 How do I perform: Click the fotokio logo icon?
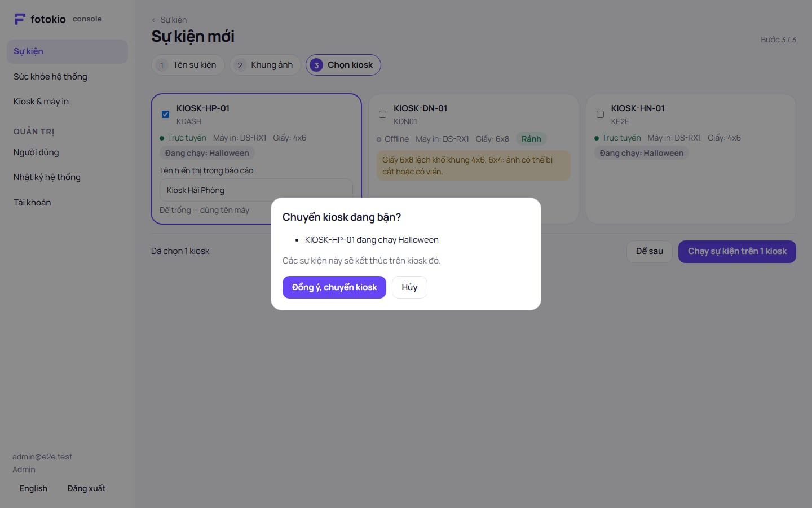[x=20, y=19]
